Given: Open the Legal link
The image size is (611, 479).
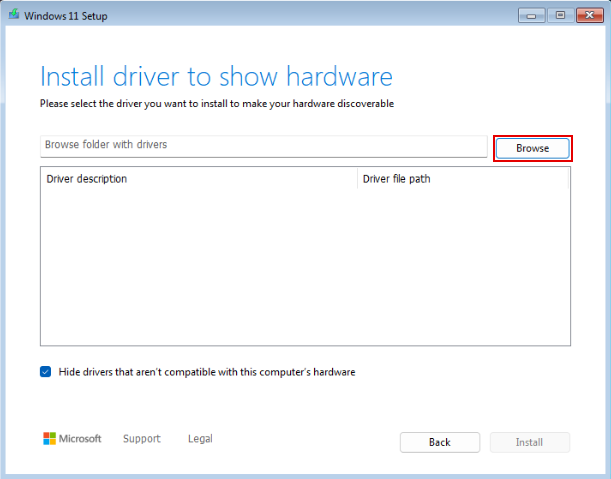Looking at the screenshot, I should [200, 439].
